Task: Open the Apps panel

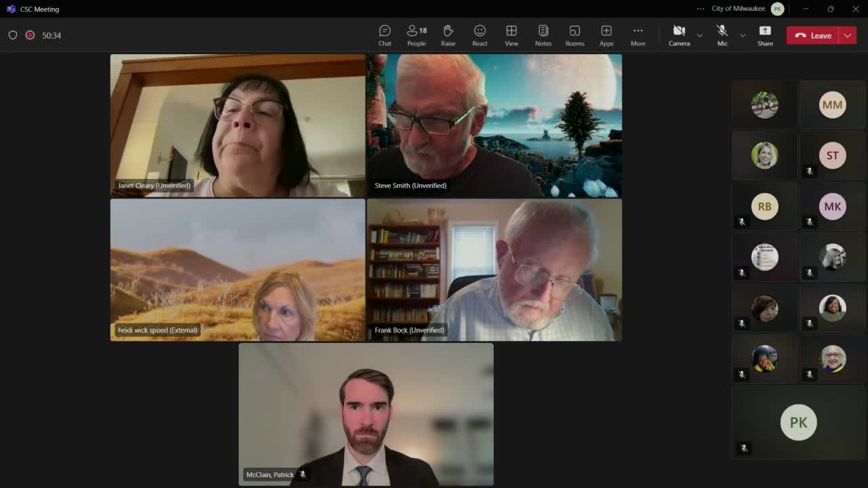Action: pos(606,35)
